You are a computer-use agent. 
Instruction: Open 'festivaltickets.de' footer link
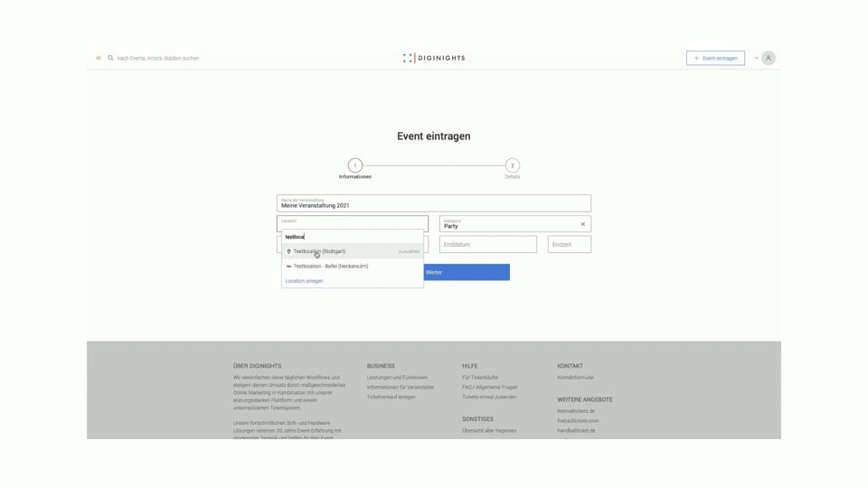(576, 411)
